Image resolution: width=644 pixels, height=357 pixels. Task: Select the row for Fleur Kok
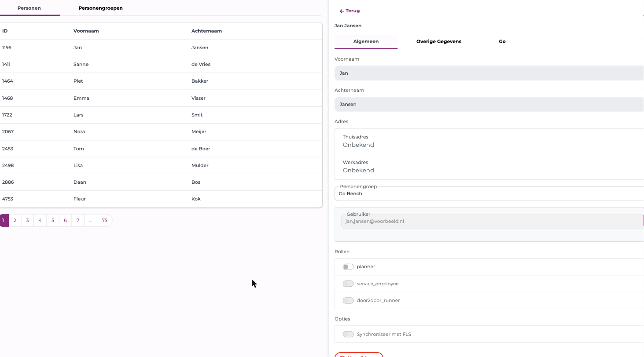[161, 199]
